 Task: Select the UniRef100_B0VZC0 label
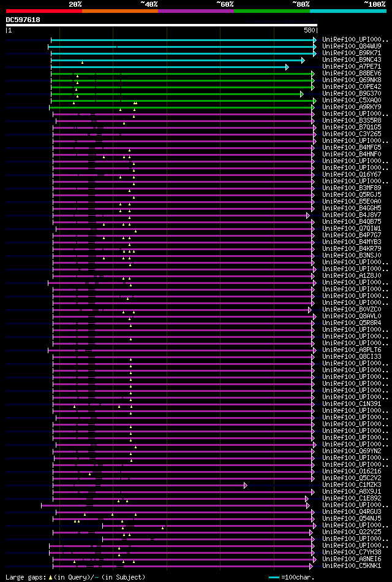coord(352,309)
